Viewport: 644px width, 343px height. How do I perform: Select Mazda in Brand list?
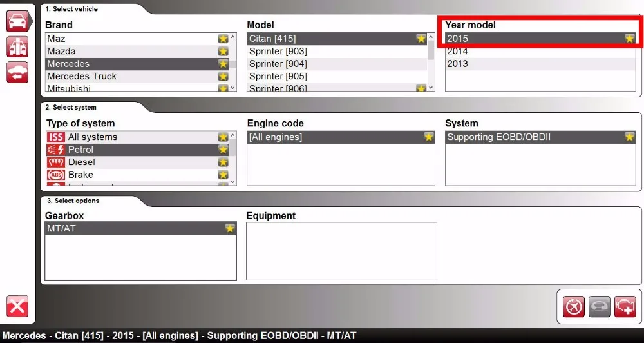(137, 52)
